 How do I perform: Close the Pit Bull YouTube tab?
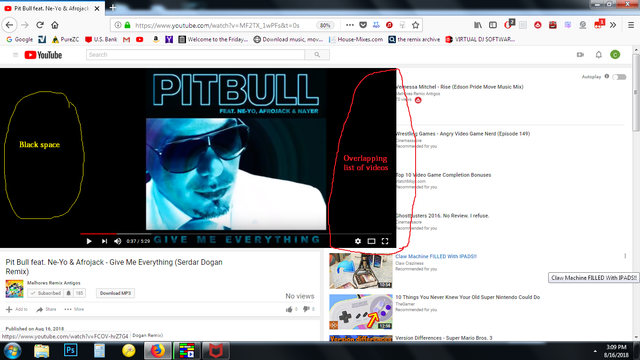pyautogui.click(x=97, y=8)
